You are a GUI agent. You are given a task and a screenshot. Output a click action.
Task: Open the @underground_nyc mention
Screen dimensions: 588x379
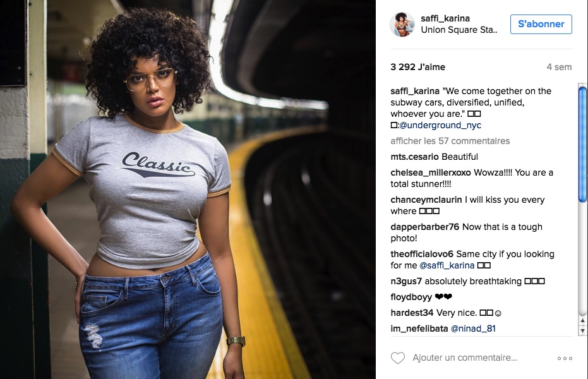point(440,125)
